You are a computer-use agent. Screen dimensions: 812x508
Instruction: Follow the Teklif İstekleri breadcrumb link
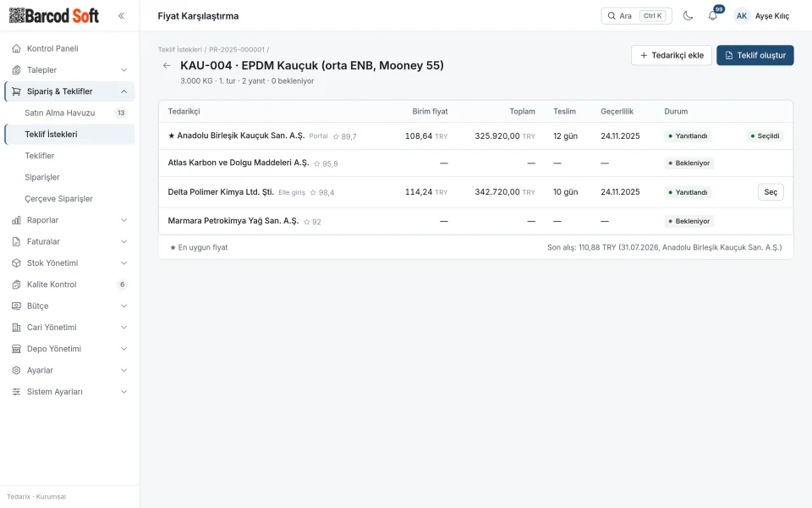[179, 50]
